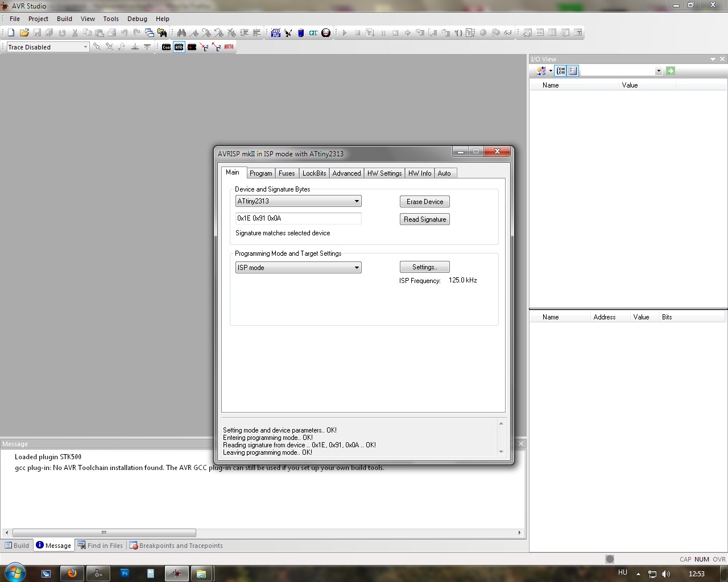Click the blue chip programmer icon
The image size is (728, 582).
[276, 33]
